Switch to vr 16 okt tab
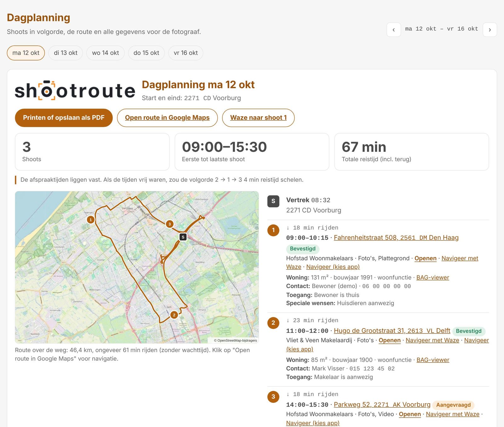The width and height of the screenshot is (504, 427). point(186,53)
